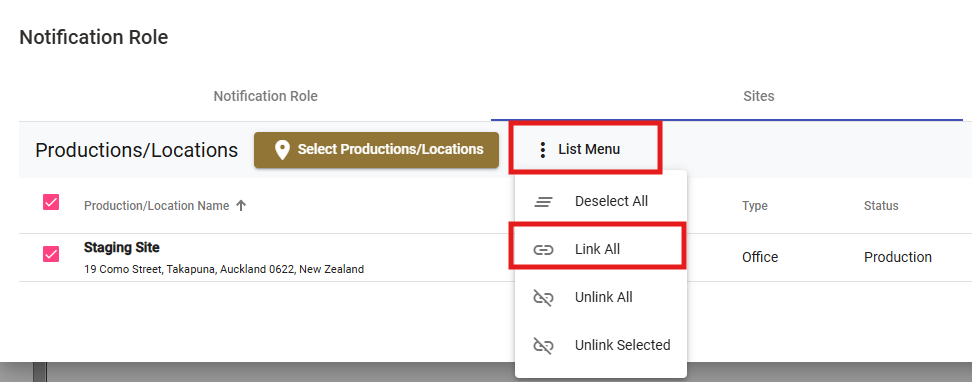972x382 pixels.
Task: Sort by Production/Location Name column
Action: click(x=157, y=206)
